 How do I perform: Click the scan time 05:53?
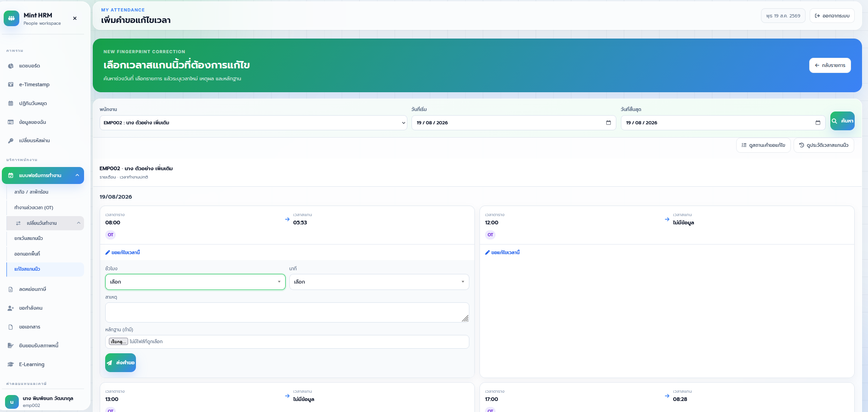[x=300, y=223]
